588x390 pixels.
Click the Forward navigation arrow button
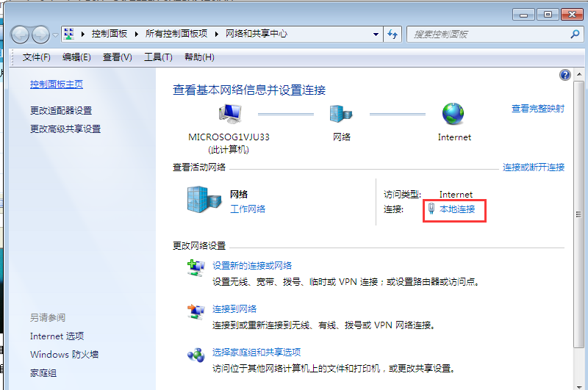41,35
